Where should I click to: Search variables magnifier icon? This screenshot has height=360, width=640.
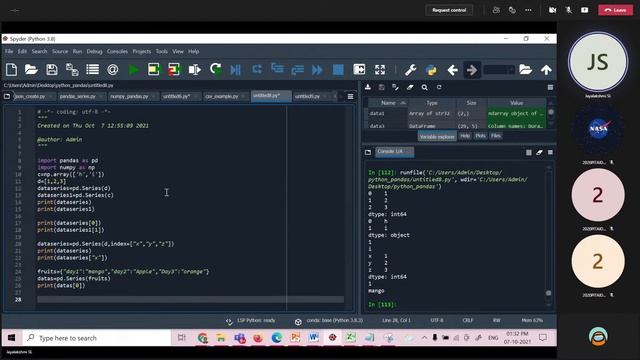pyautogui.click(x=424, y=87)
